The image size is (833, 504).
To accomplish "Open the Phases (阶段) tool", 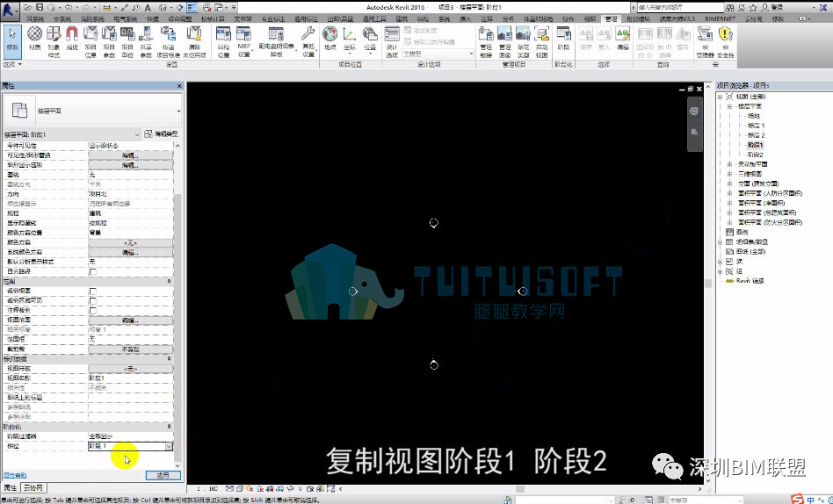I will point(563,41).
